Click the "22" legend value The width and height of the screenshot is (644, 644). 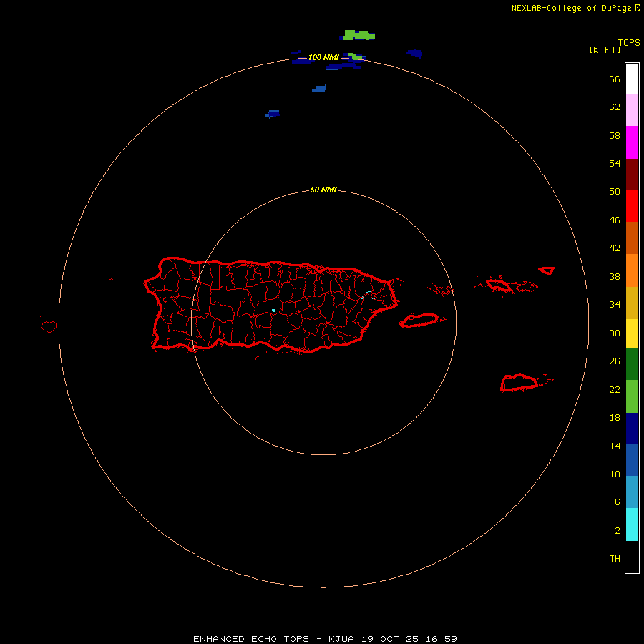pyautogui.click(x=615, y=389)
